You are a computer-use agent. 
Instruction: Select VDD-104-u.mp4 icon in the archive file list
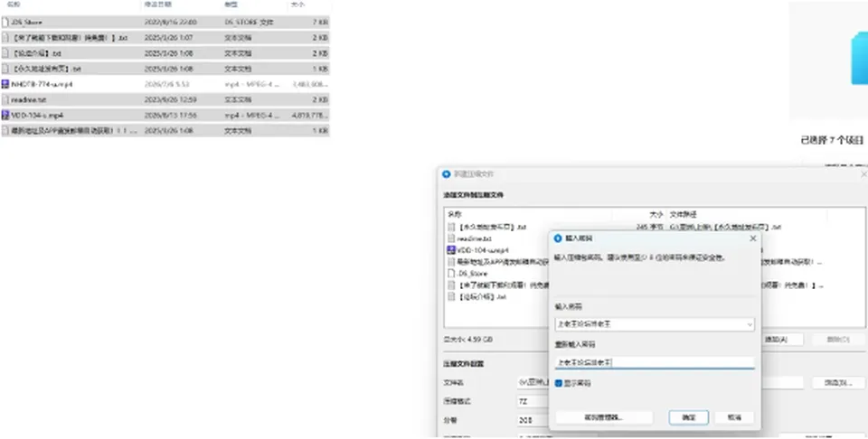click(451, 250)
